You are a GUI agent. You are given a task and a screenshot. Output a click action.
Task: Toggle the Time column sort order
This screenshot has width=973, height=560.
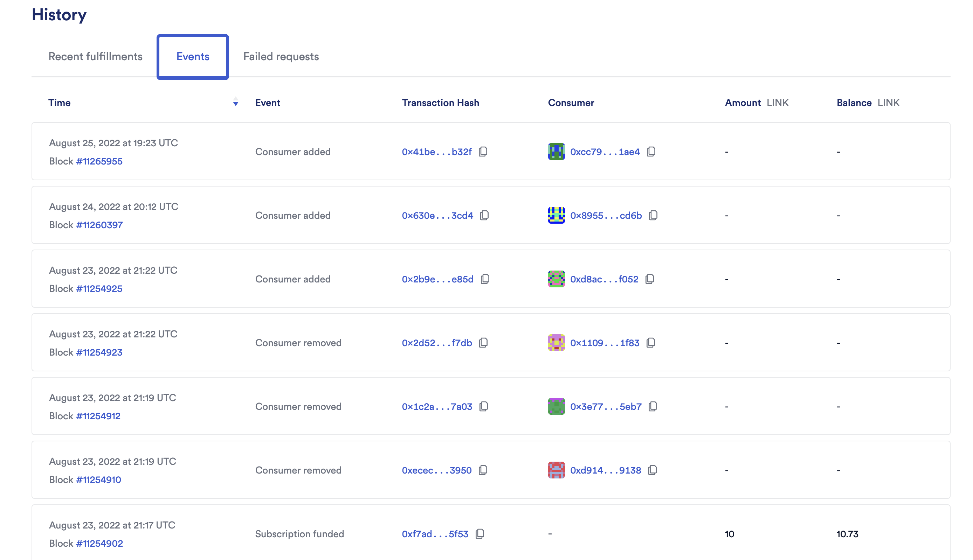[x=235, y=103]
